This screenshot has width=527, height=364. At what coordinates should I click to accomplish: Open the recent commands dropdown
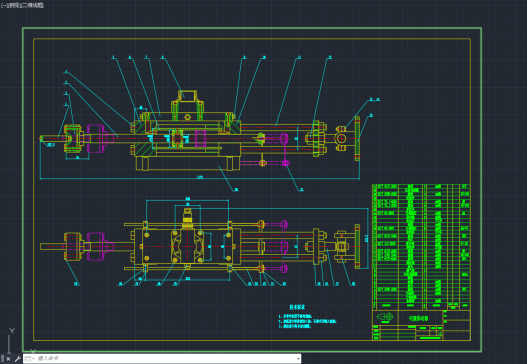pos(29,359)
